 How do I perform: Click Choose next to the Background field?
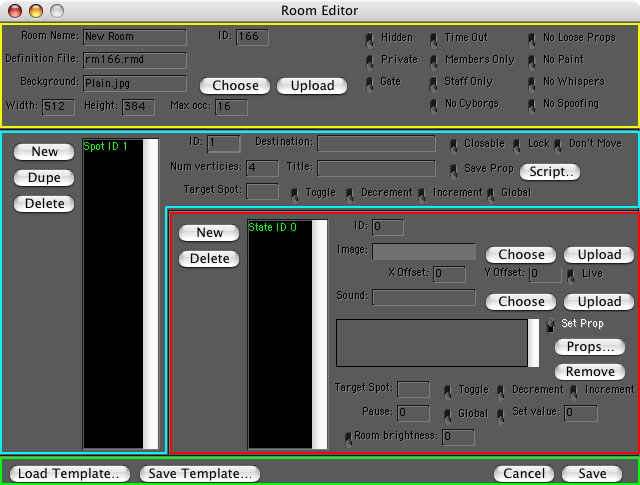(x=235, y=86)
